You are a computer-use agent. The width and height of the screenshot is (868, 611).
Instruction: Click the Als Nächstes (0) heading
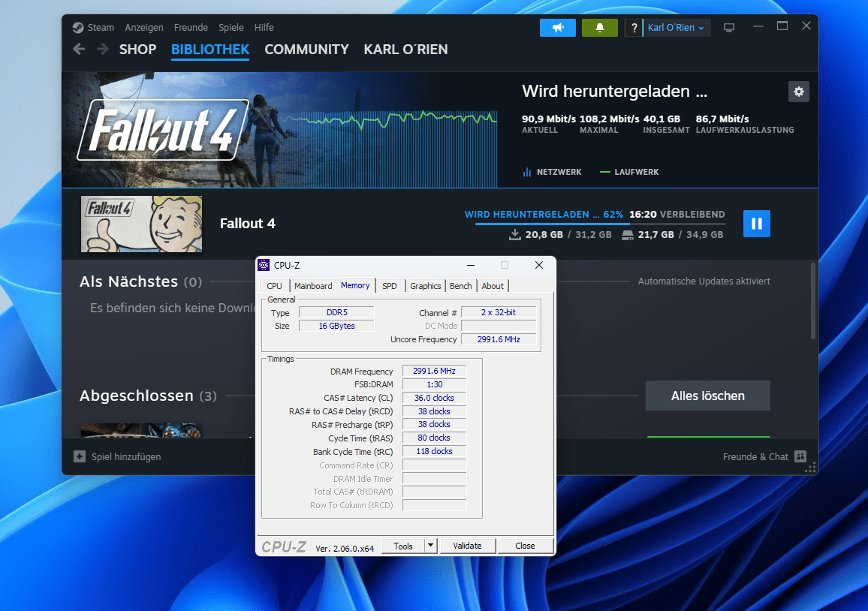[140, 281]
